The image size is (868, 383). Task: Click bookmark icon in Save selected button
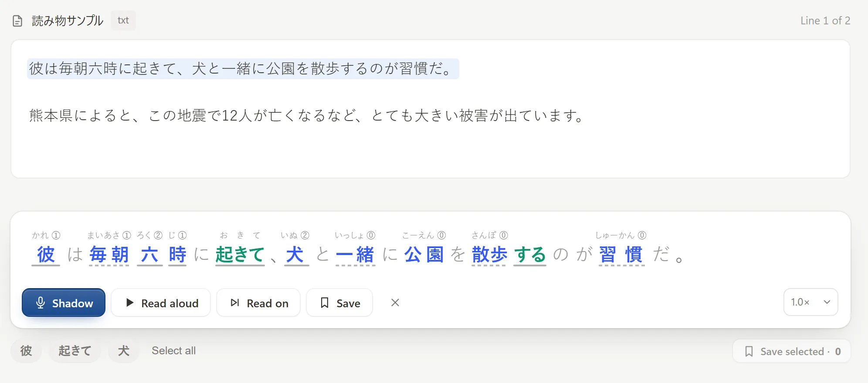[749, 351]
